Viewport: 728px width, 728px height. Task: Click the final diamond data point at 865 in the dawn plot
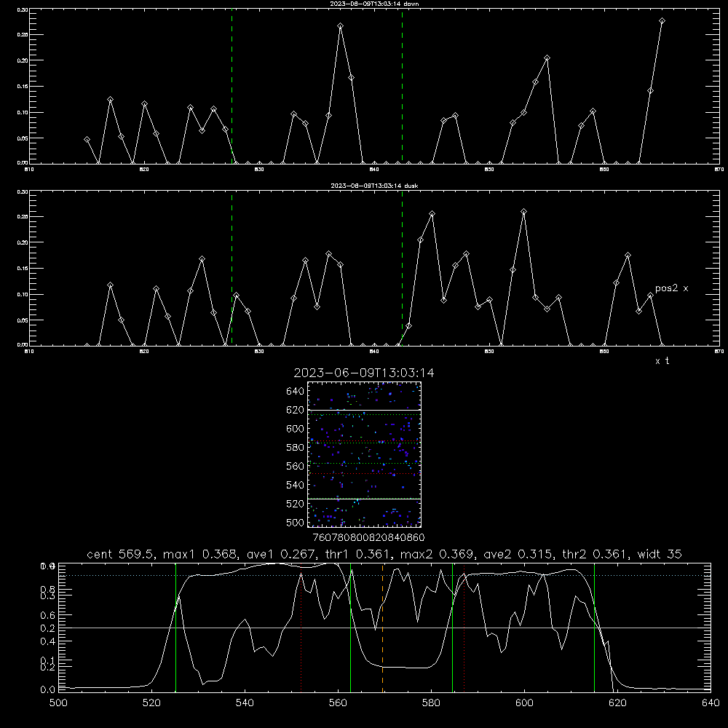(x=662, y=21)
